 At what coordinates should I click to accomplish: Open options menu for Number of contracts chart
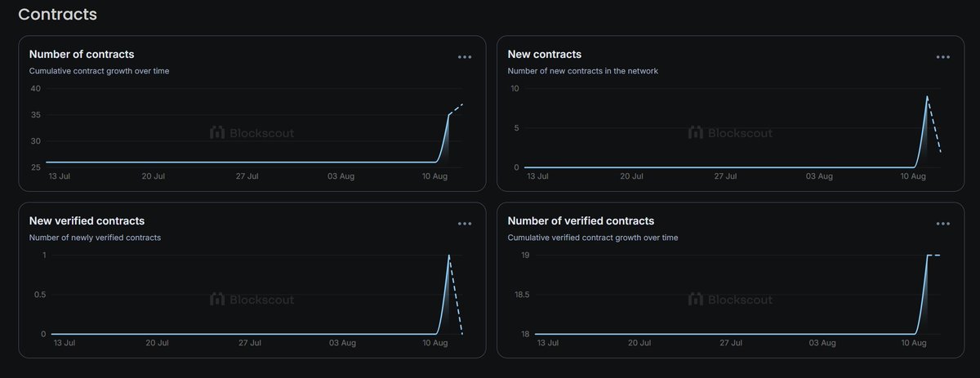(465, 57)
